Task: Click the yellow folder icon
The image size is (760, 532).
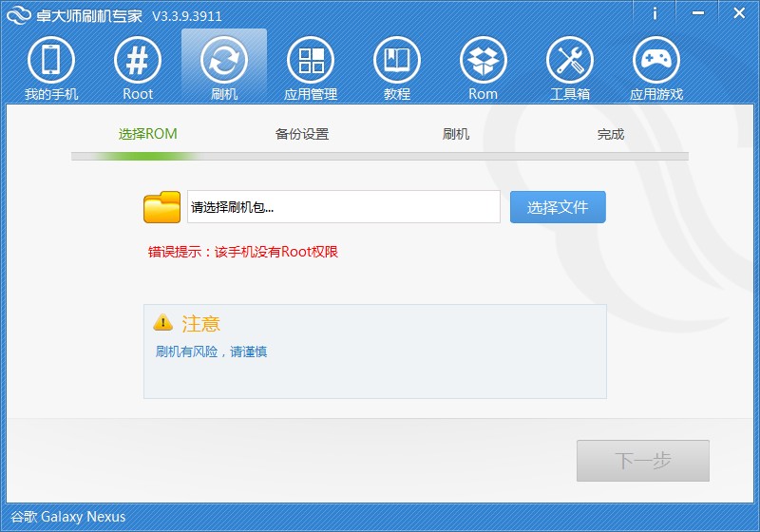Action: pos(161,207)
